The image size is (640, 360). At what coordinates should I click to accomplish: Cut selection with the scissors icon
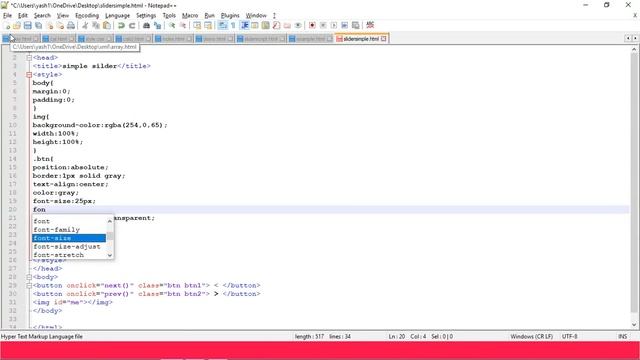point(85,25)
